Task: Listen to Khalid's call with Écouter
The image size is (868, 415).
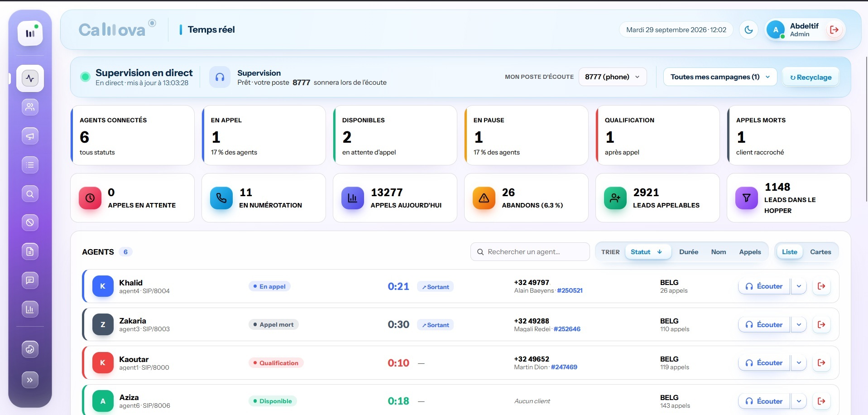Action: tap(764, 286)
